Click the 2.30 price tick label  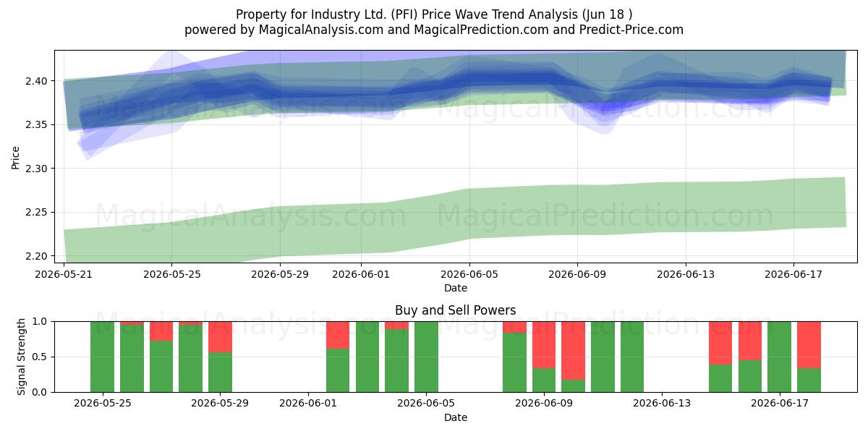(38, 169)
